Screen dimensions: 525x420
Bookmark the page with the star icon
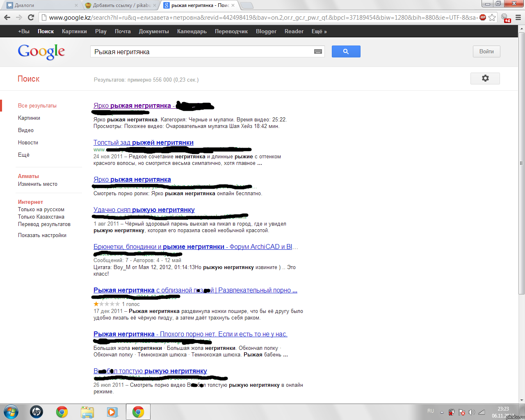pos(492,17)
